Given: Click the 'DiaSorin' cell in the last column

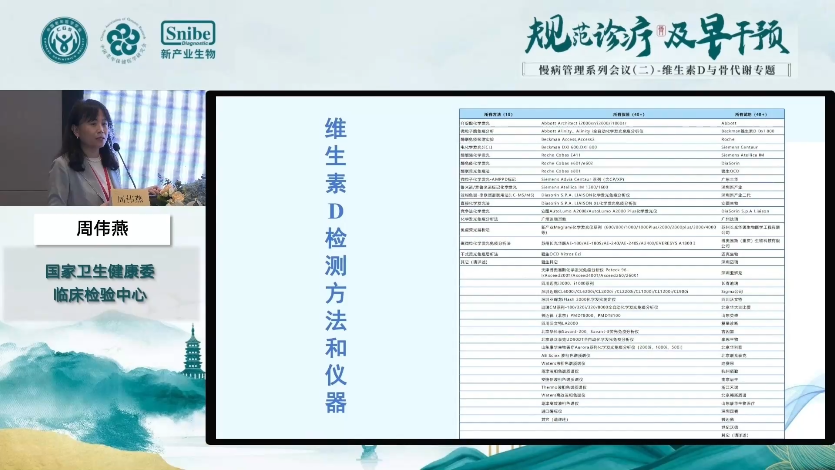Looking at the screenshot, I should tap(730, 163).
